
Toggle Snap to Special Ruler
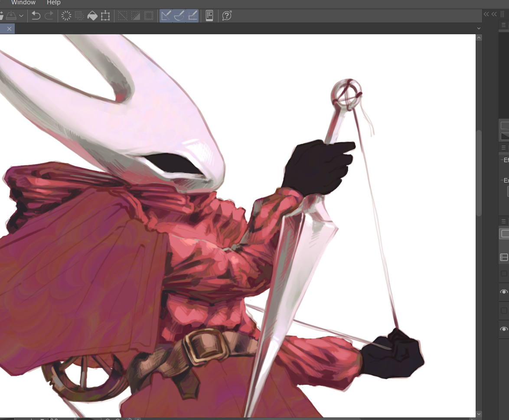179,16
